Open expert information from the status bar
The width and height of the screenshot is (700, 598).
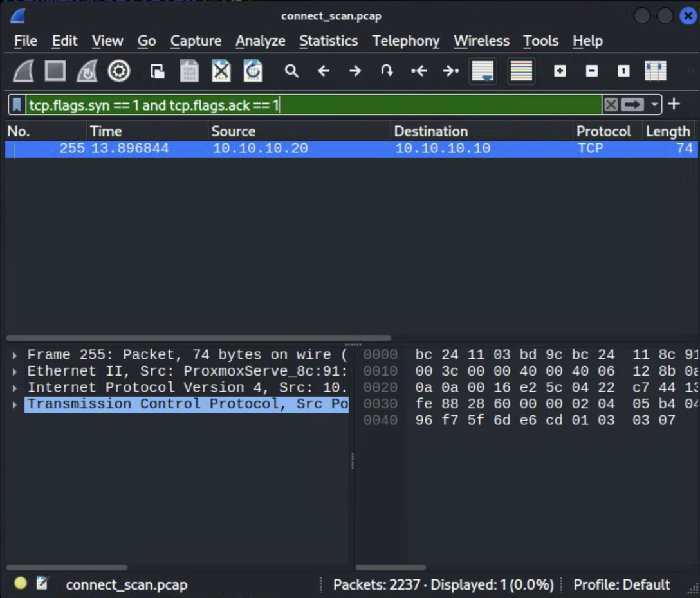coord(20,583)
